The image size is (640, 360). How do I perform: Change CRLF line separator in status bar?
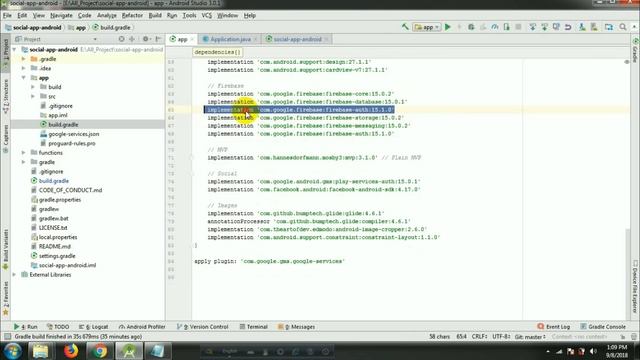click(479, 337)
